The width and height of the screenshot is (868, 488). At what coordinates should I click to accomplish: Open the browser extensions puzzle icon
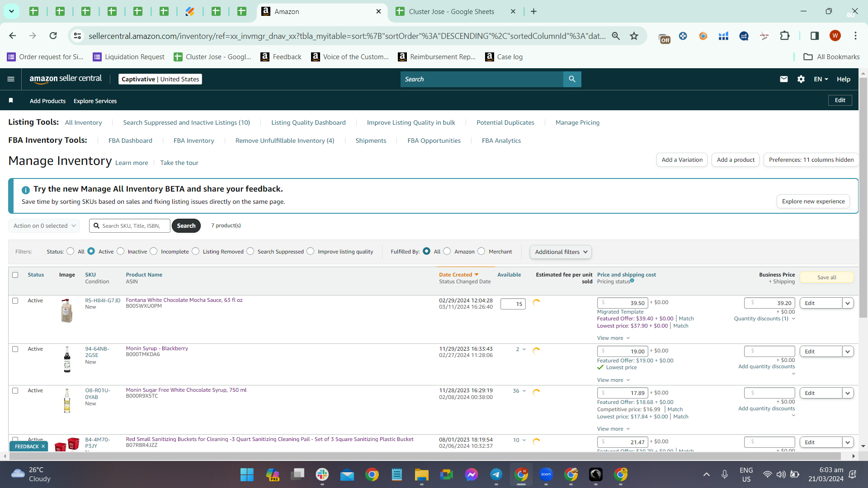785,36
